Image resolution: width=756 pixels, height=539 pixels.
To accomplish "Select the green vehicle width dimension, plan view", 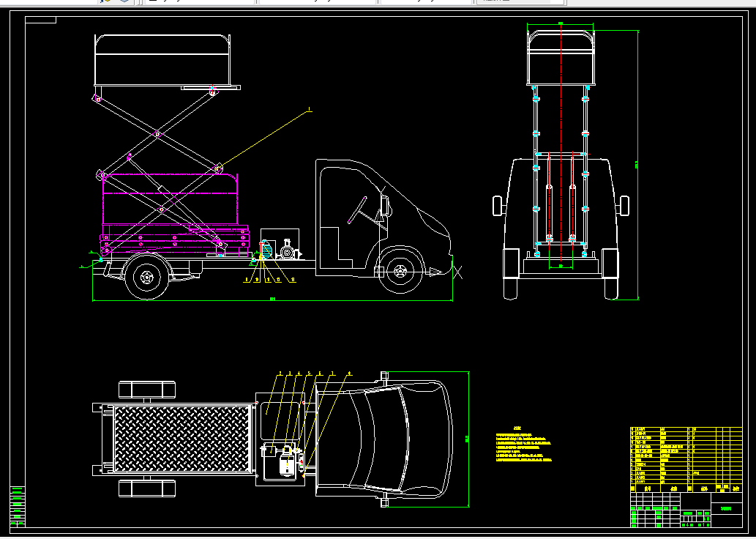I will [468, 439].
